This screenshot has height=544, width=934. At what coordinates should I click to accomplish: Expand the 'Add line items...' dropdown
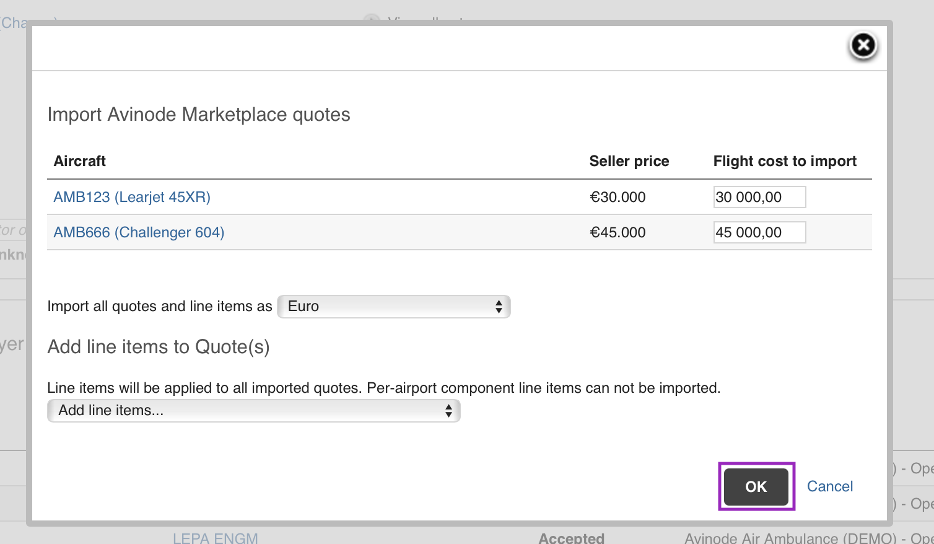[254, 410]
